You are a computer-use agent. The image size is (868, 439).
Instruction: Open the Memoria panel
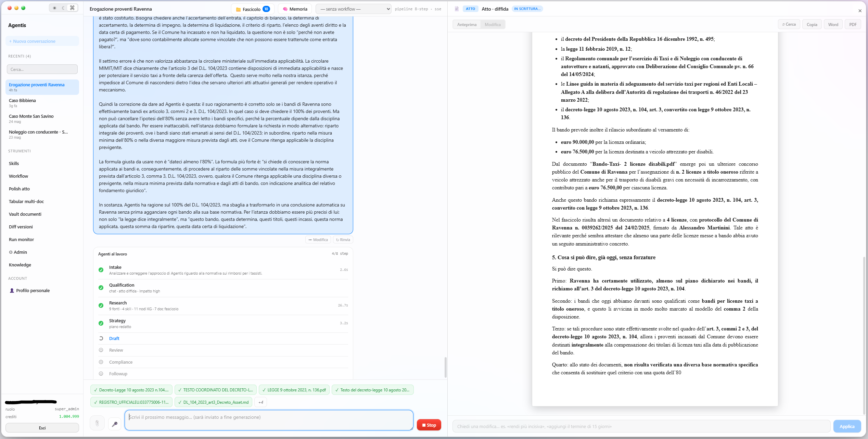(295, 9)
